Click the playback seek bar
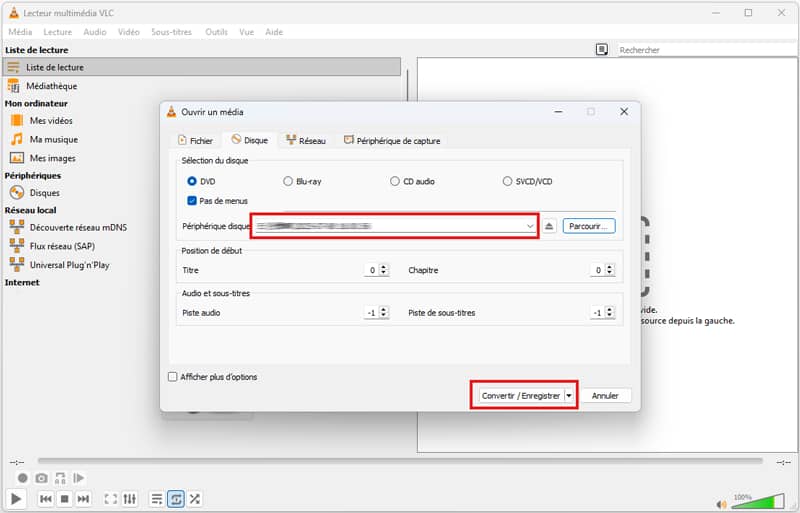This screenshot has width=800, height=513. click(400, 461)
